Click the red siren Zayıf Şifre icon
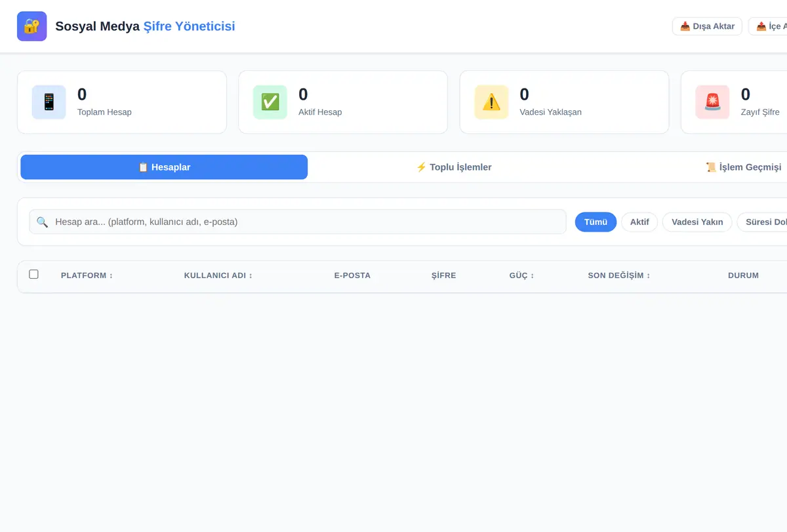The width and height of the screenshot is (787, 532). [x=712, y=102]
